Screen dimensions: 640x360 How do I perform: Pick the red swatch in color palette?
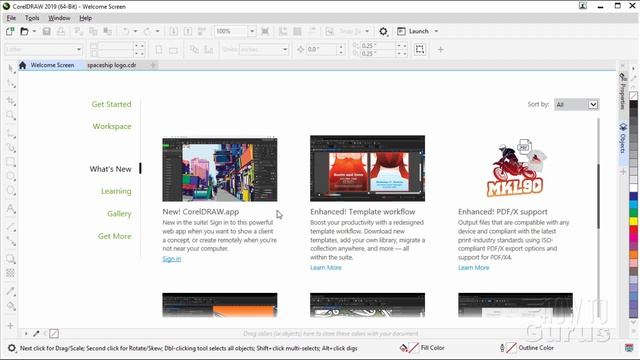point(633,229)
